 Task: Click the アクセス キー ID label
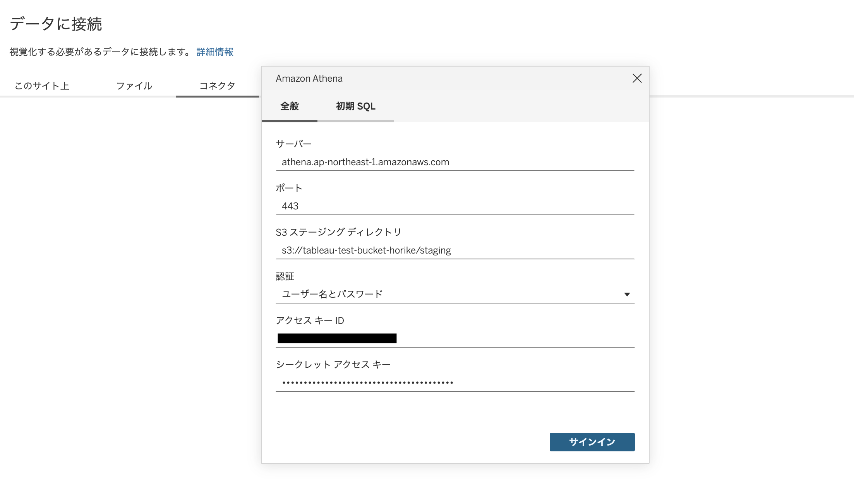pyautogui.click(x=310, y=321)
